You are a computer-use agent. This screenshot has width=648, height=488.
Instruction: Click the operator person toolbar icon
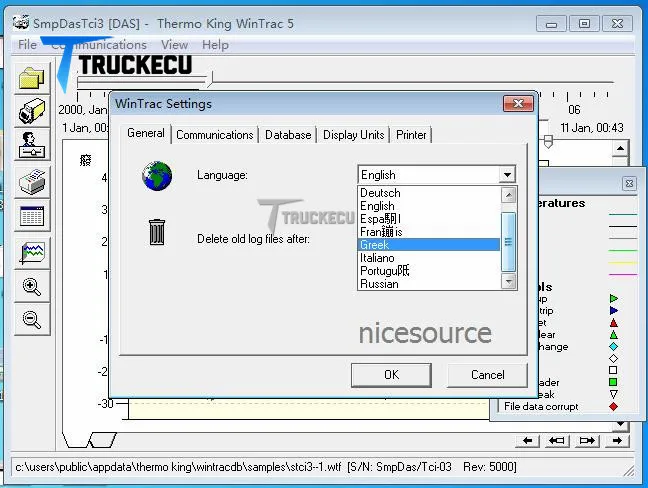pos(32,145)
